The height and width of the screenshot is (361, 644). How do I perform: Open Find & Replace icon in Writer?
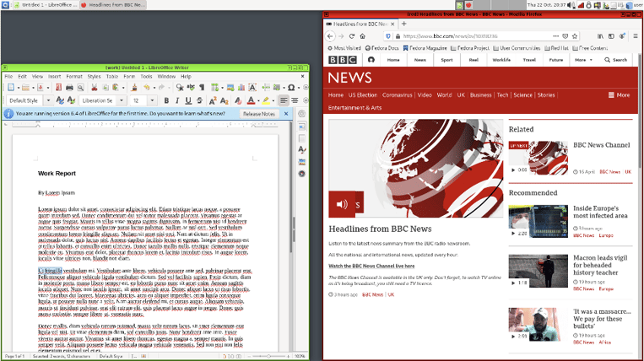click(x=180, y=88)
